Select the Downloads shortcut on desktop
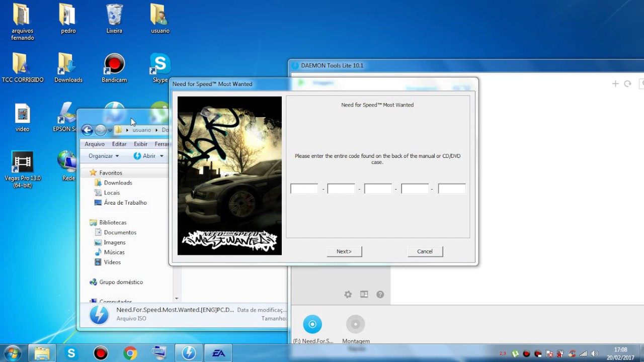The width and height of the screenshot is (644, 362). (x=68, y=68)
